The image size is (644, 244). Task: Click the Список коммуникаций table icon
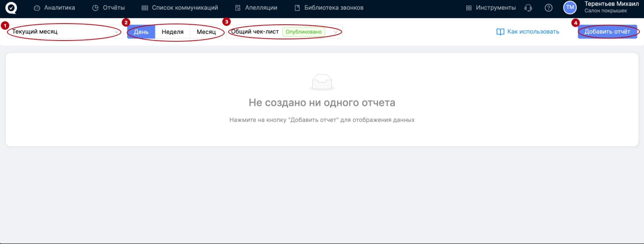(x=145, y=8)
